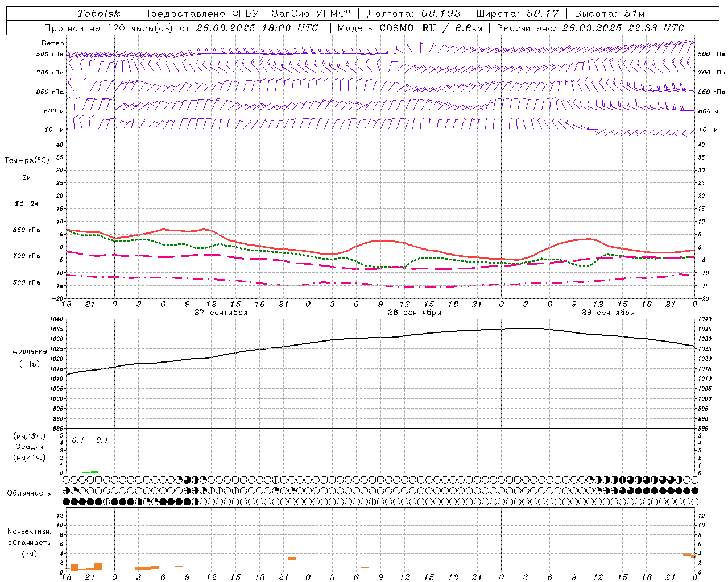Click the (км) convective cloud unit label
This screenshot has width=728, height=582.
coord(29,554)
